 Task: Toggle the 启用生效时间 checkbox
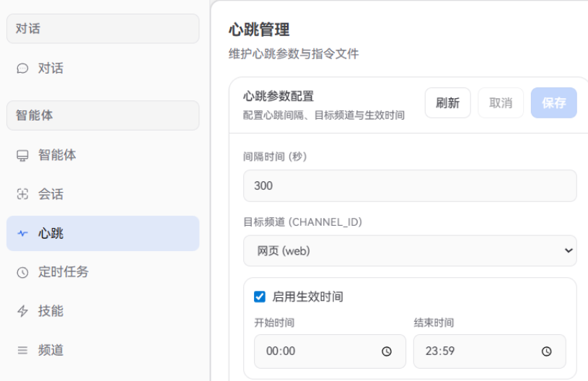260,297
